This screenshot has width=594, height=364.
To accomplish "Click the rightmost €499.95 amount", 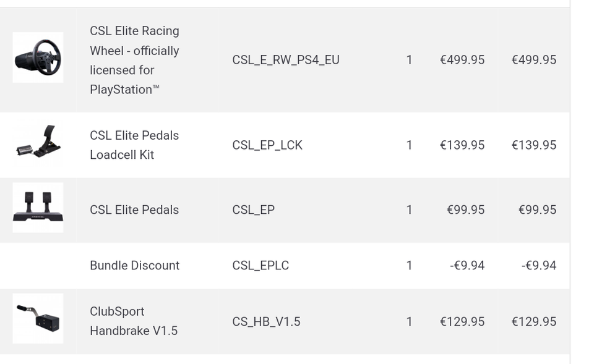I will pos(533,60).
